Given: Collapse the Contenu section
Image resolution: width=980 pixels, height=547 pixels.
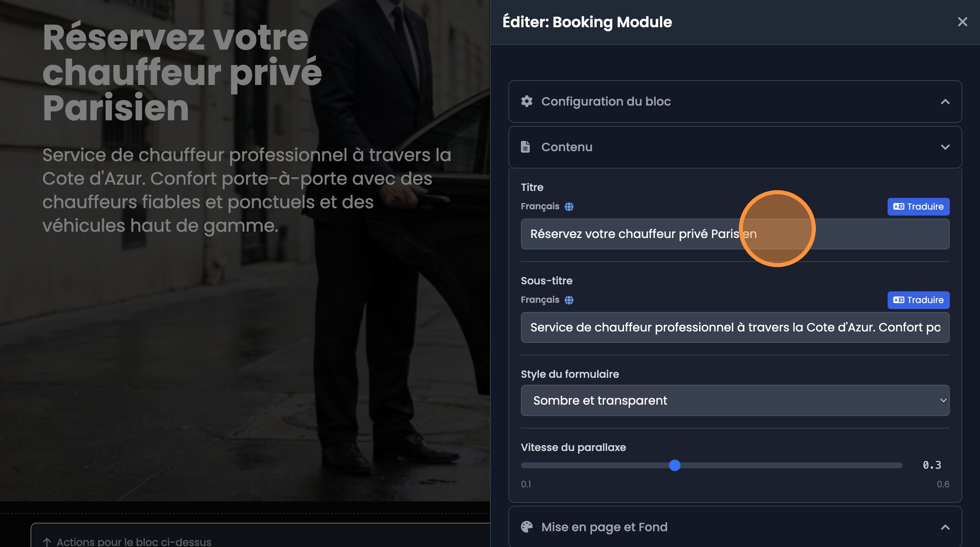Looking at the screenshot, I should tap(945, 147).
